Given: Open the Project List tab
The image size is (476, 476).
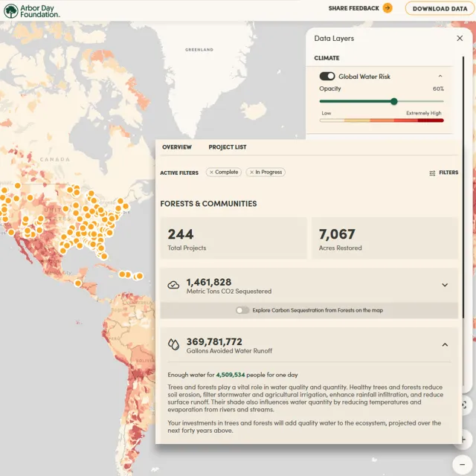Looking at the screenshot, I should (228, 147).
